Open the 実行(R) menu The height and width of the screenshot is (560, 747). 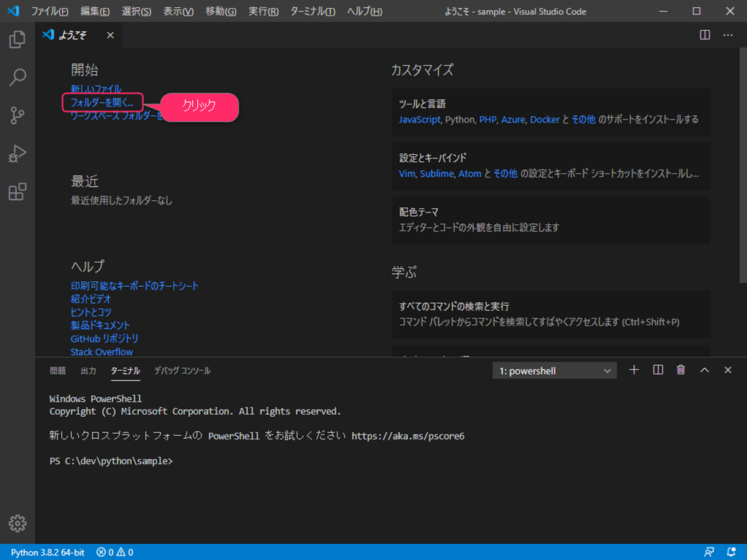click(263, 12)
